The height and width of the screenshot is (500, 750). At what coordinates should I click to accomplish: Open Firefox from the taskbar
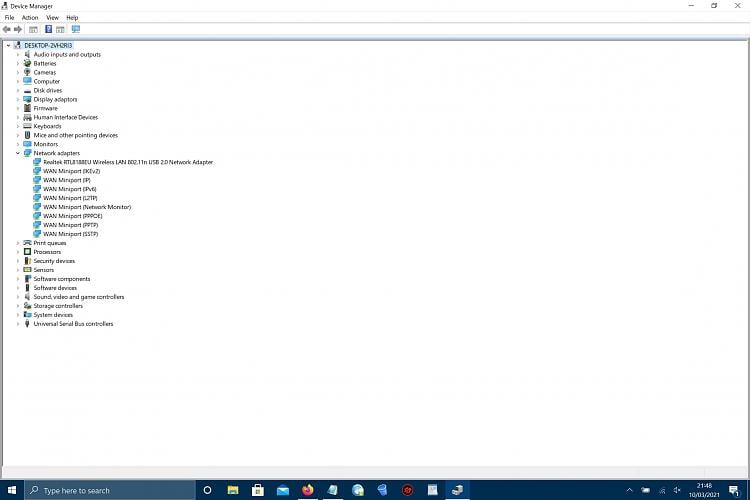tap(308, 490)
